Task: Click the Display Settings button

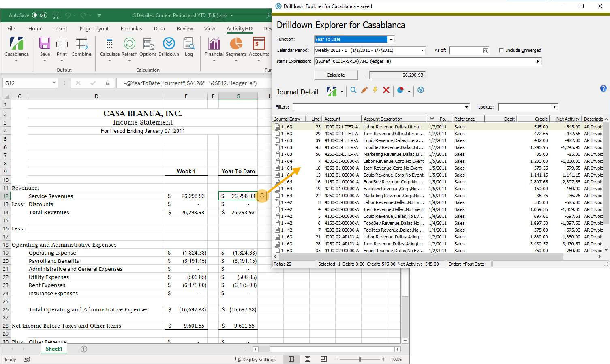Action: (x=256, y=359)
